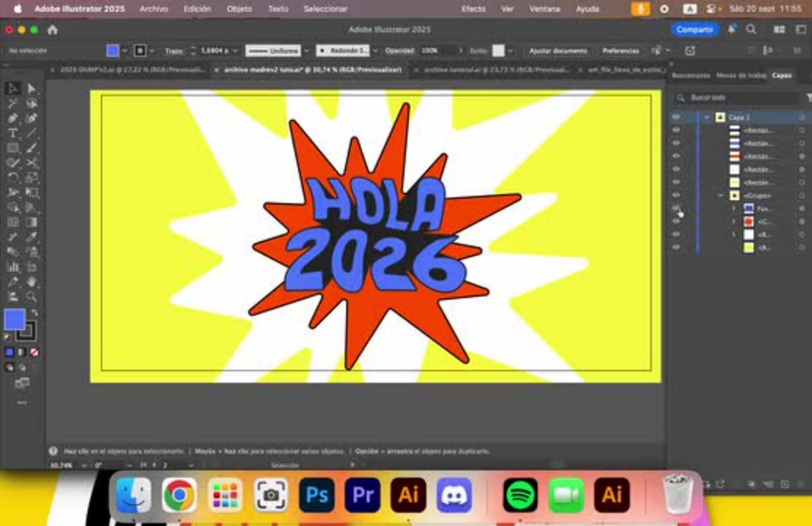This screenshot has height=526, width=812.
Task: Click the Ajustar documento button
Action: [x=558, y=51]
